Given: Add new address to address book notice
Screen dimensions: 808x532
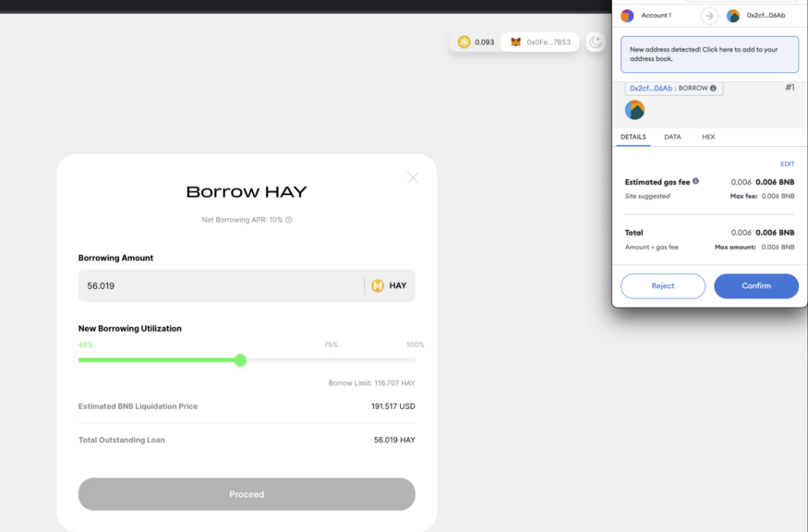Looking at the screenshot, I should (709, 54).
